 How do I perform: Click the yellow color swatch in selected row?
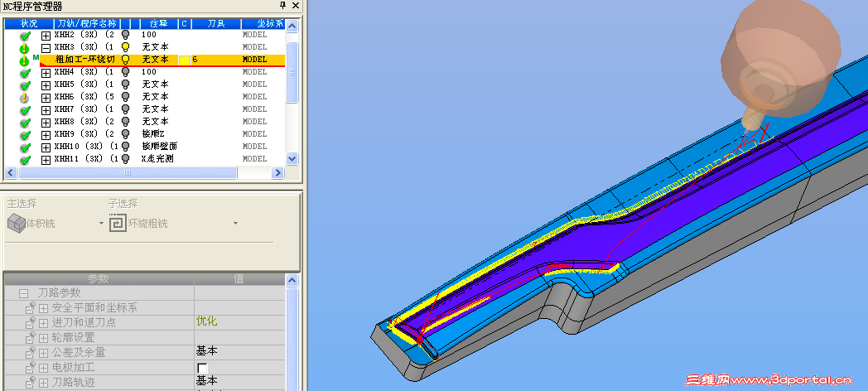[x=184, y=60]
